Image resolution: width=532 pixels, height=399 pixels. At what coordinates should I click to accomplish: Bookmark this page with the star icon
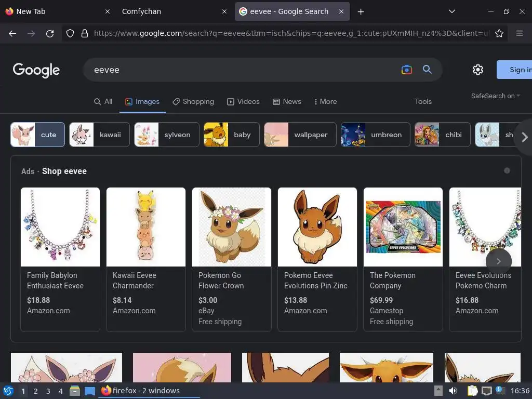pos(499,33)
